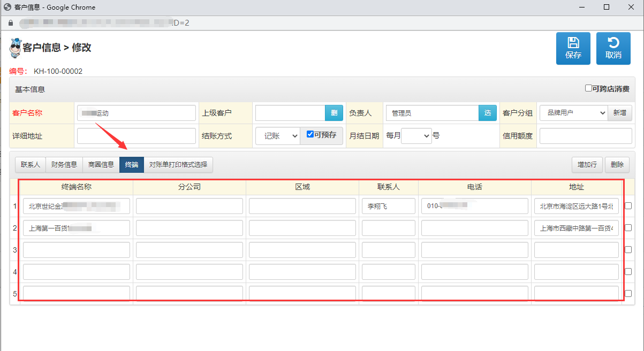Click row 5 终端名称 input field
The image size is (644, 351).
[x=77, y=294]
